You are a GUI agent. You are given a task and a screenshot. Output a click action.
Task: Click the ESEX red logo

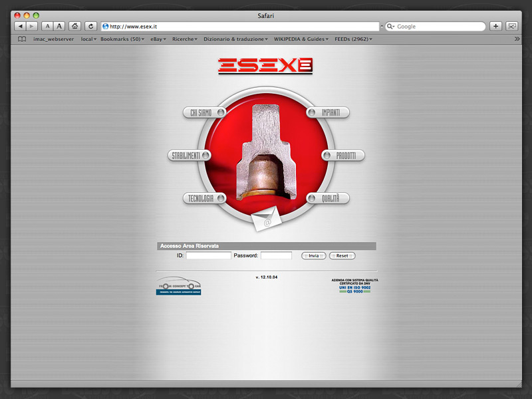[x=265, y=66]
